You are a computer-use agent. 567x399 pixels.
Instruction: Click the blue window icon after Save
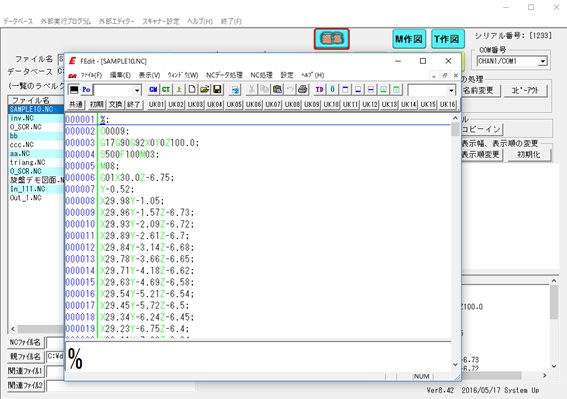click(x=235, y=89)
